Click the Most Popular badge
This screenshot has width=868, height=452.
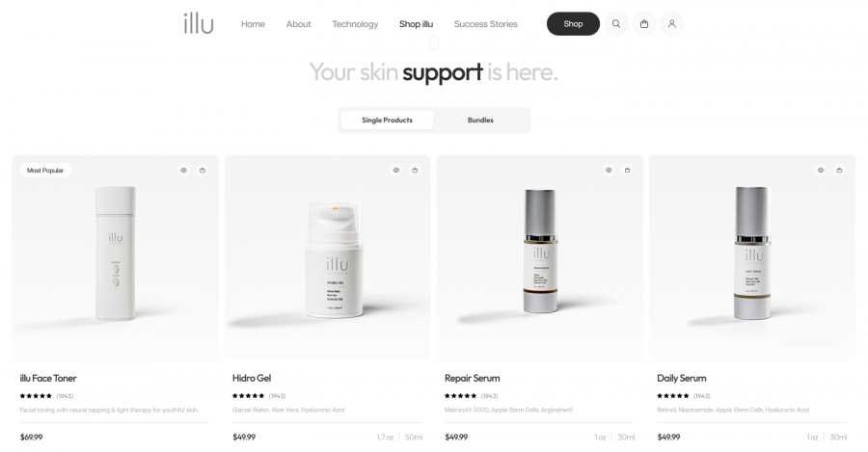coord(45,171)
